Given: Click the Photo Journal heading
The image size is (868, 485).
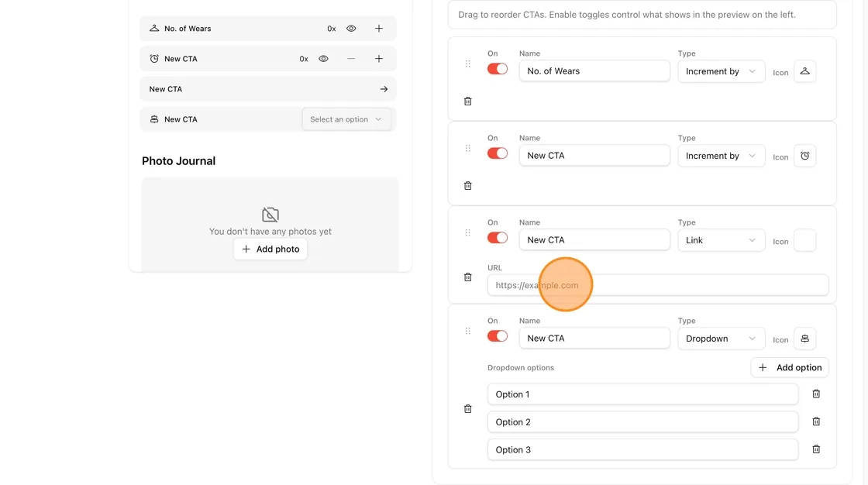Looking at the screenshot, I should (178, 161).
